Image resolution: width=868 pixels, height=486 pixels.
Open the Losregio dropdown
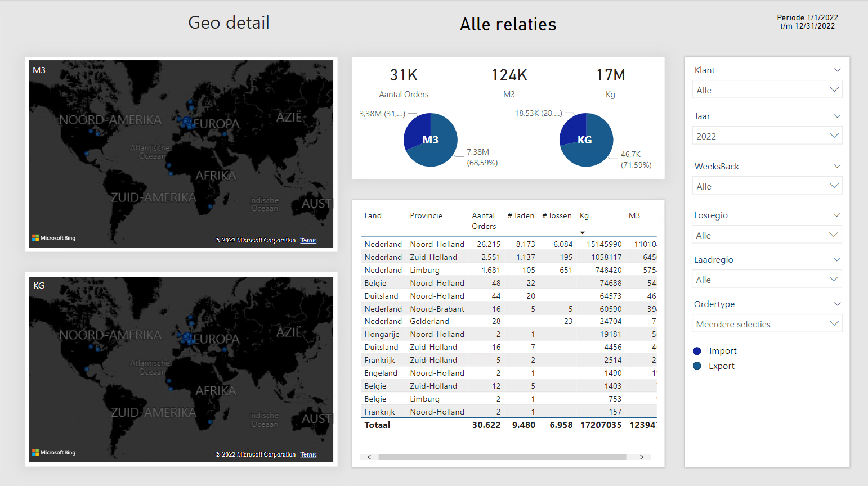[767, 235]
